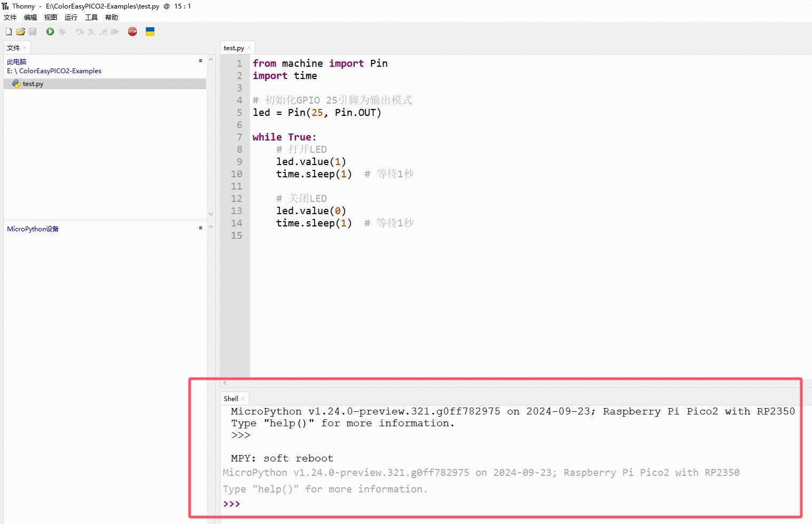
Task: Click the Step Into debug icon
Action: [x=91, y=32]
